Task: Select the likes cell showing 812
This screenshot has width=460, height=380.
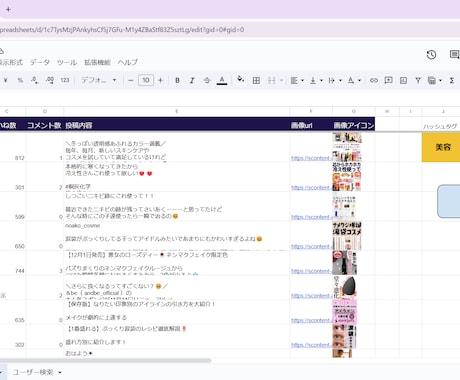Action: 13,147
